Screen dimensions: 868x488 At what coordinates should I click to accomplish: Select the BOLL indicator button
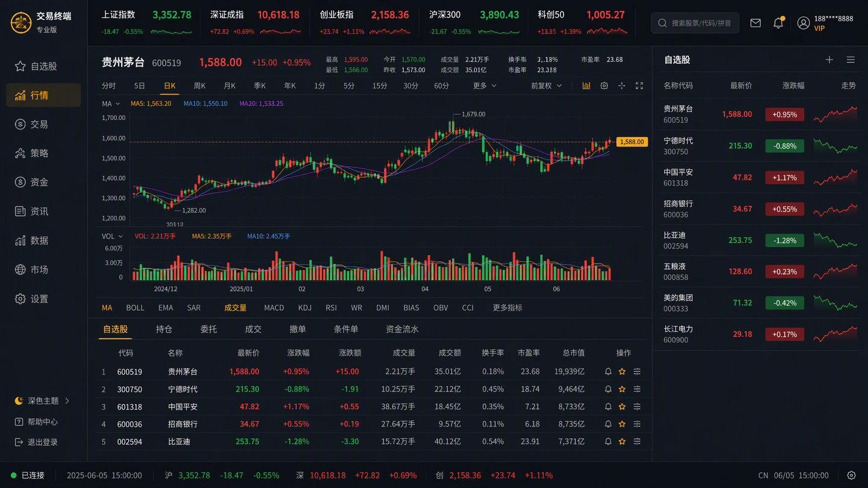point(135,308)
